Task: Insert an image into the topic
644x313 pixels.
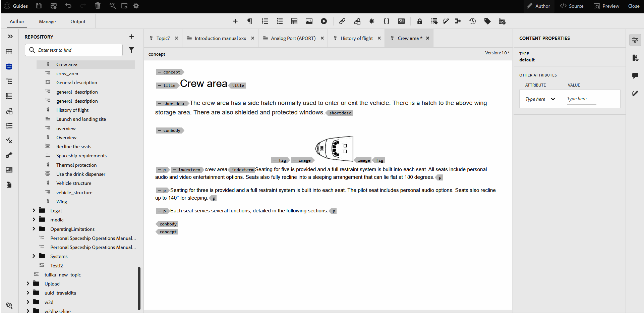Action: point(309,21)
